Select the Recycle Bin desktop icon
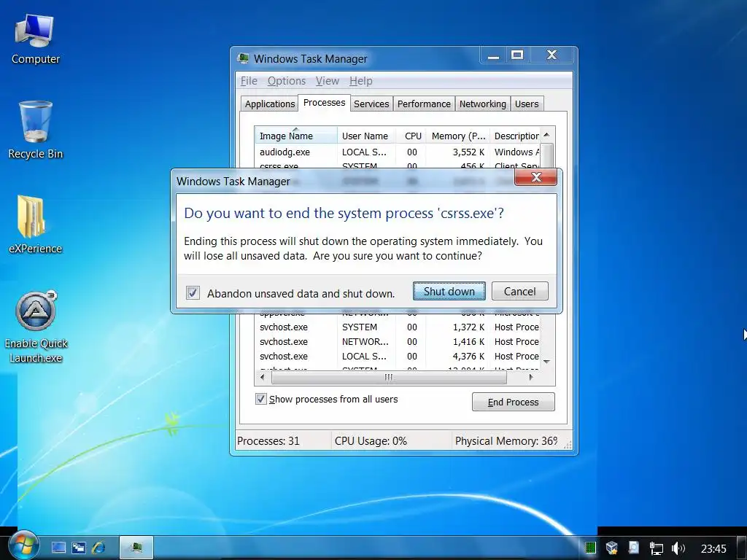This screenshot has height=560, width=747. point(35,130)
